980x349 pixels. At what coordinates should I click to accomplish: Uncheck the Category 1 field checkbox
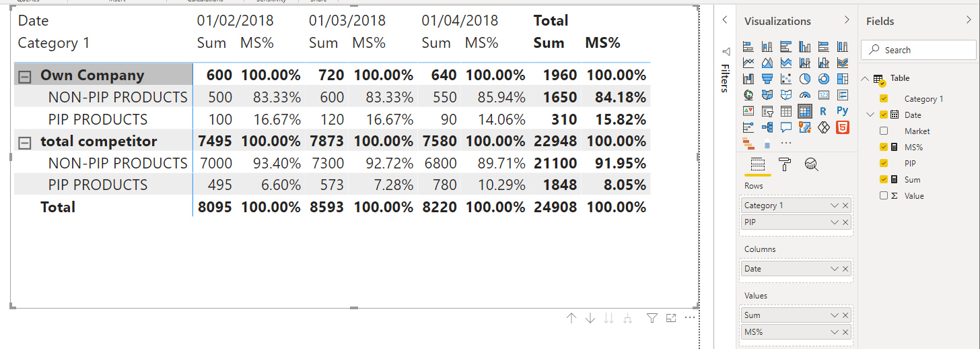click(x=884, y=98)
